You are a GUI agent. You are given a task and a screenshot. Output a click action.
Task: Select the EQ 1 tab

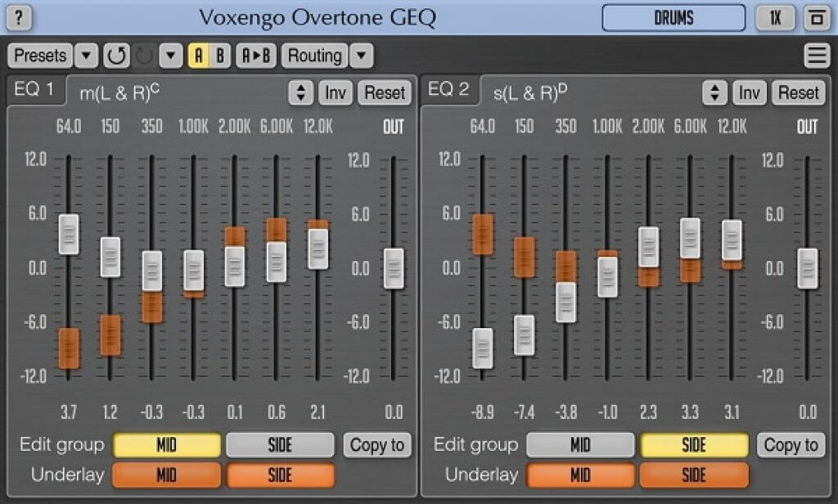click(36, 90)
